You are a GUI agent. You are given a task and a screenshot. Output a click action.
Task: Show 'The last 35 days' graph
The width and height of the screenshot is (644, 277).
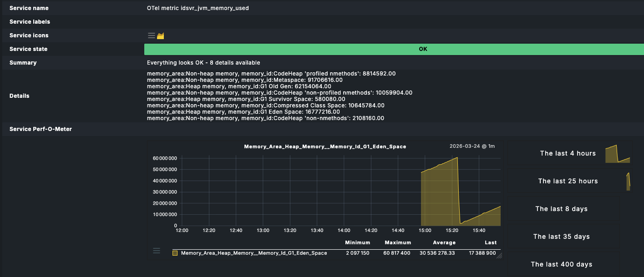click(561, 237)
